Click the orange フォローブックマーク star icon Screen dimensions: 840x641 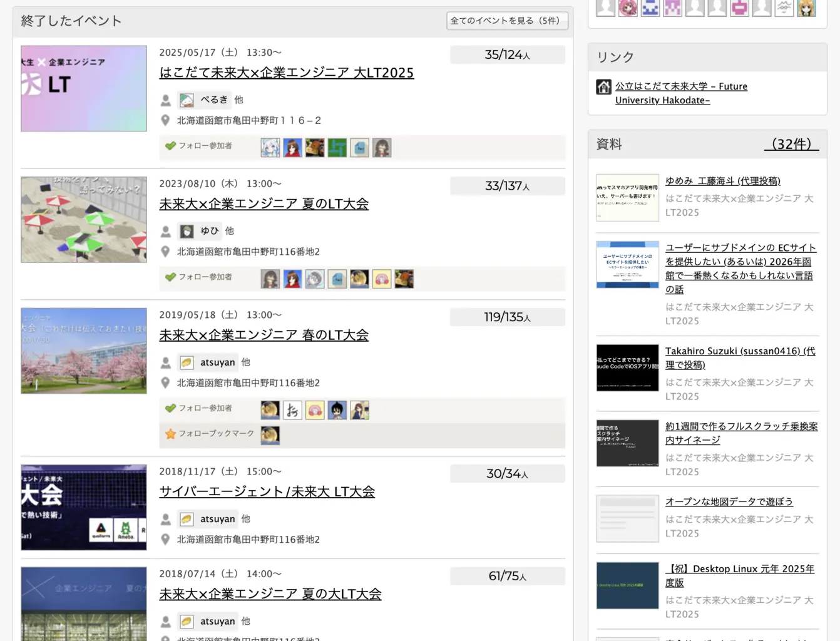171,433
